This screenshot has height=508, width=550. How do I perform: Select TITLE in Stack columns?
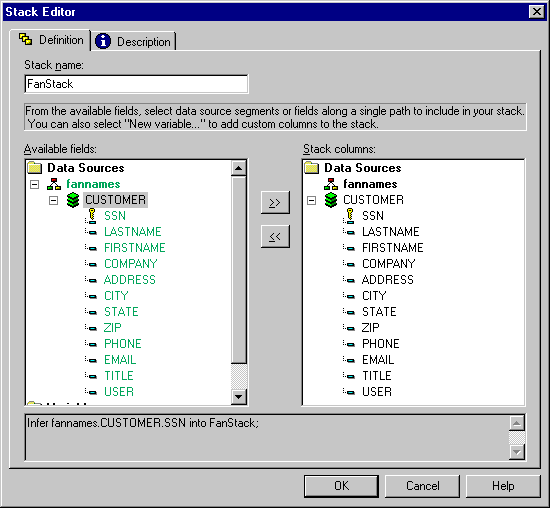point(377,376)
